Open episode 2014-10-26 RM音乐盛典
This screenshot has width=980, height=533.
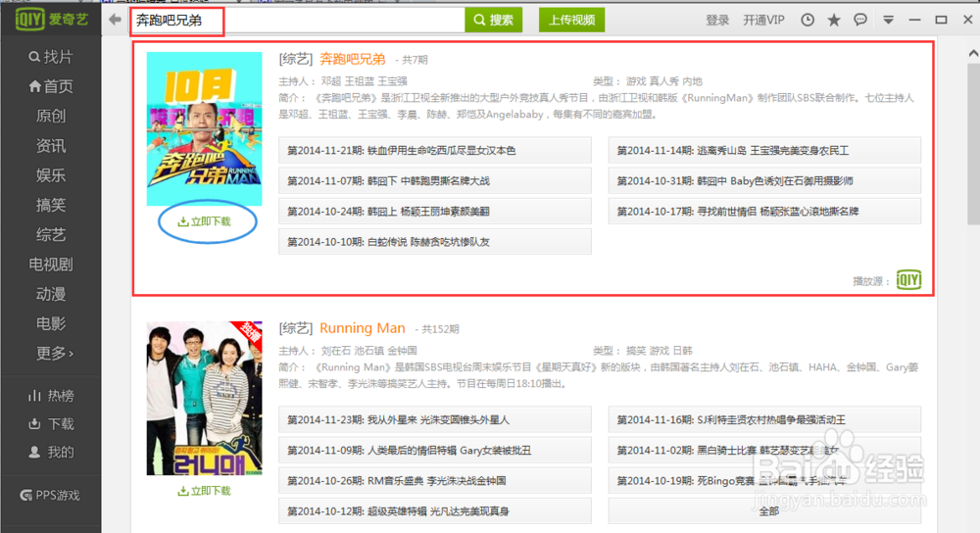coord(435,481)
